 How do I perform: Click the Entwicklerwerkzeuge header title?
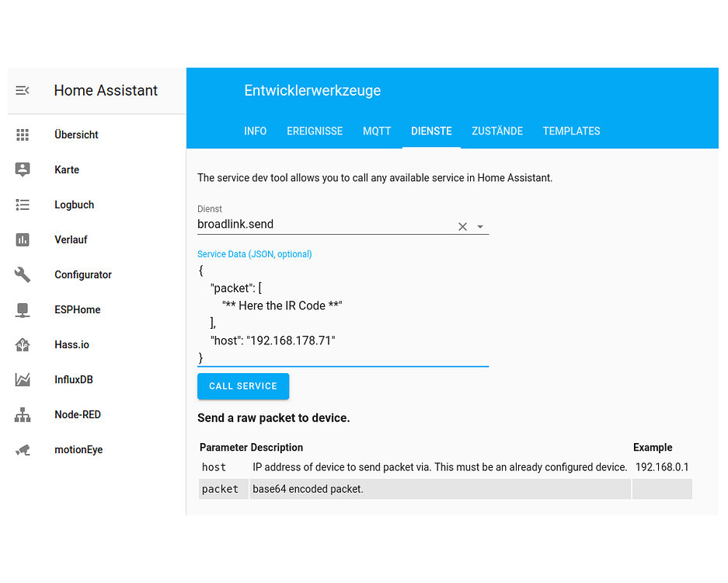click(312, 91)
